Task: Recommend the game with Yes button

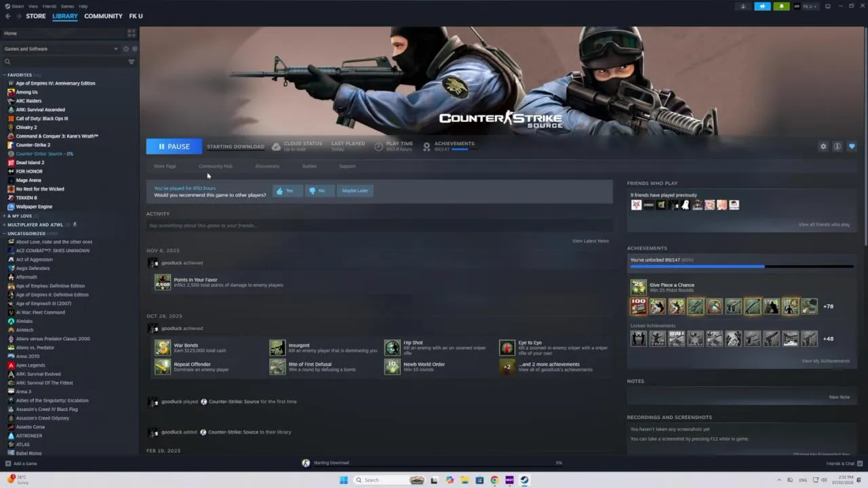Action: (287, 190)
